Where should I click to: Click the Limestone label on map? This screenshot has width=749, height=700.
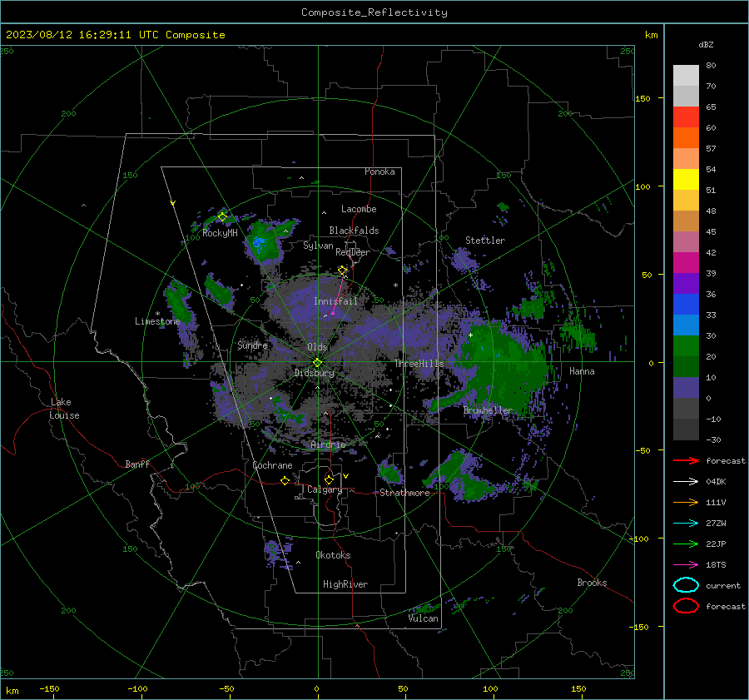[x=157, y=321]
